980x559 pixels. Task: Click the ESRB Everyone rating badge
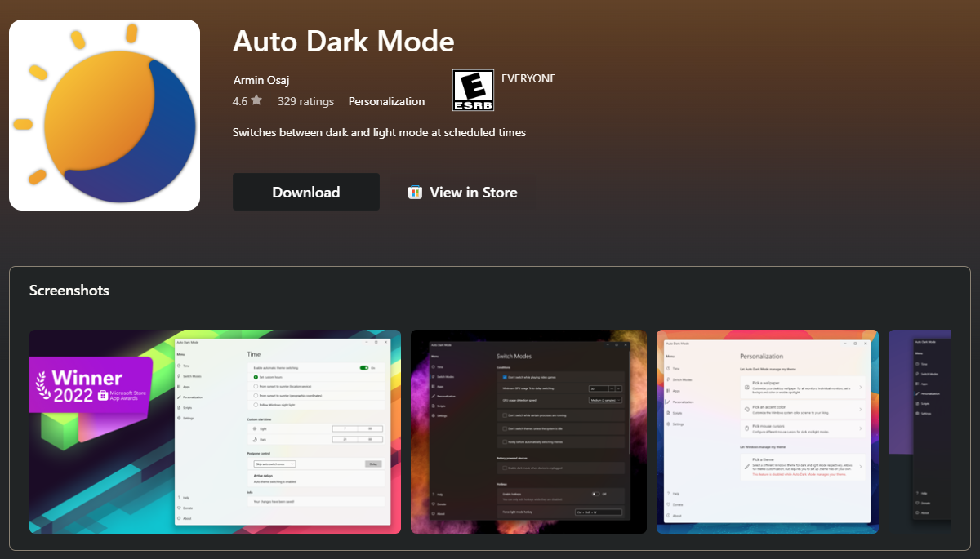click(x=473, y=90)
